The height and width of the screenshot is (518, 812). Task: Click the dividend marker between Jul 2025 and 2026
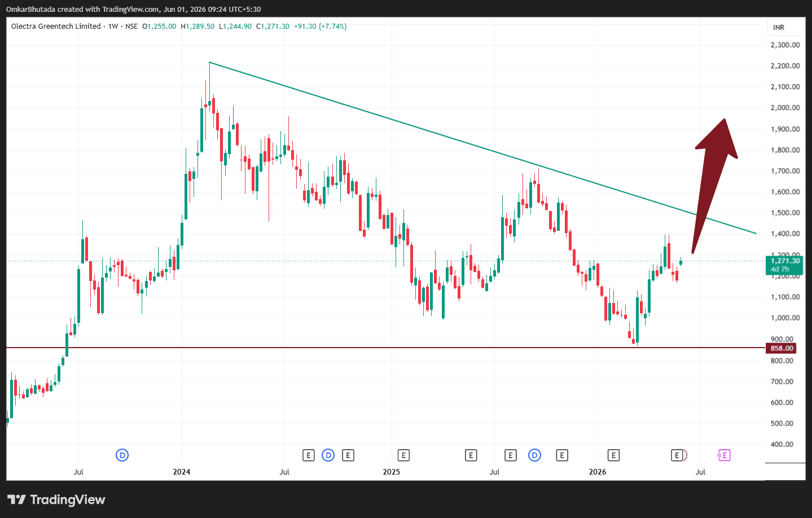point(534,455)
